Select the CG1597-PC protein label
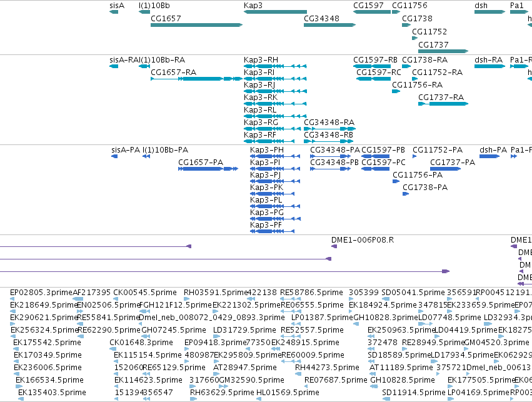 [384, 163]
